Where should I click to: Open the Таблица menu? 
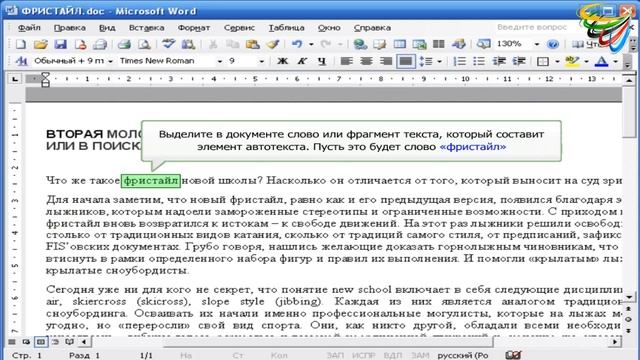(286, 28)
